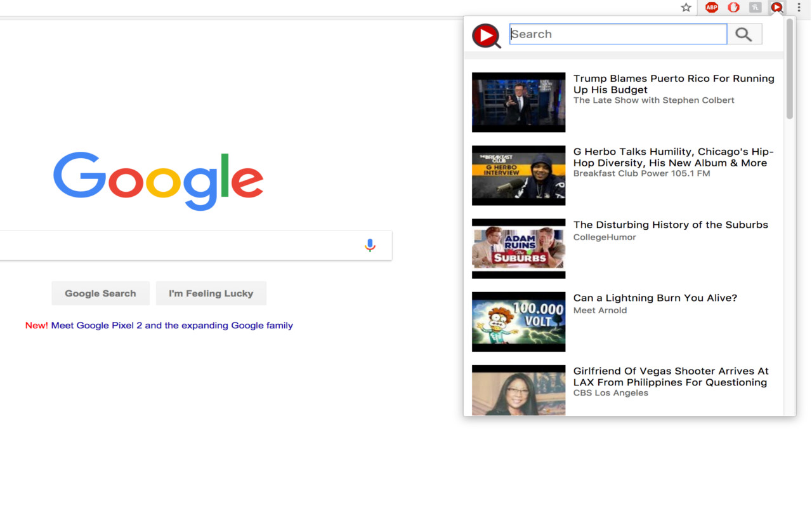Image resolution: width=812 pixels, height=508 pixels.
Task: Open Girlfriend Of Vegas Shooter Arrives title
Action: (671, 377)
